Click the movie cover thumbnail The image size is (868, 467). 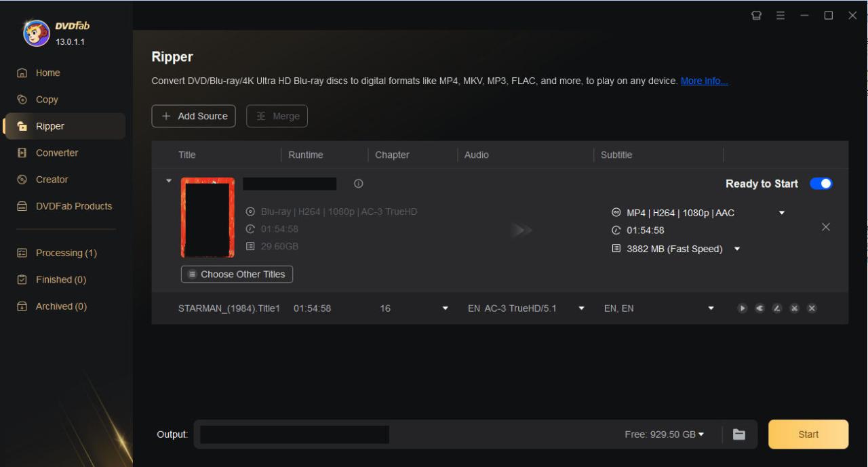pyautogui.click(x=208, y=218)
